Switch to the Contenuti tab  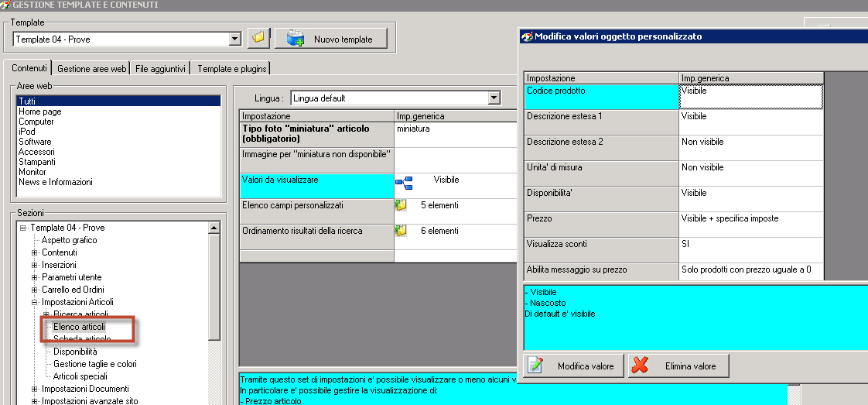point(29,68)
